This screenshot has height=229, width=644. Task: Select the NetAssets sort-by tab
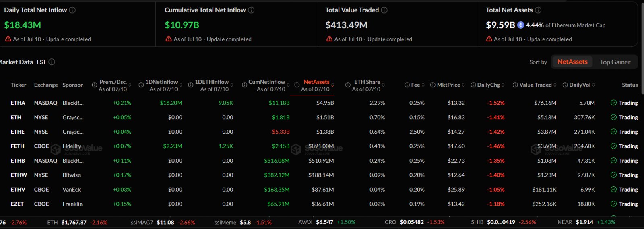point(572,62)
